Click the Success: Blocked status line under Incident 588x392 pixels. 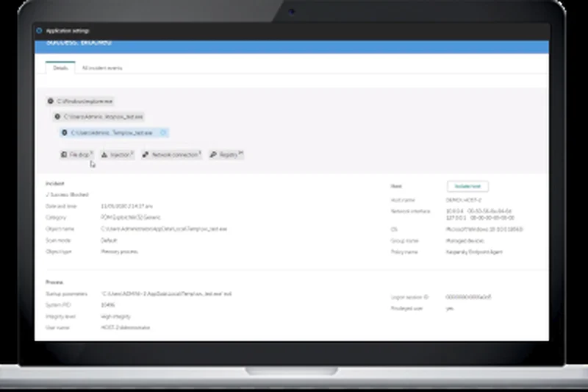click(67, 195)
